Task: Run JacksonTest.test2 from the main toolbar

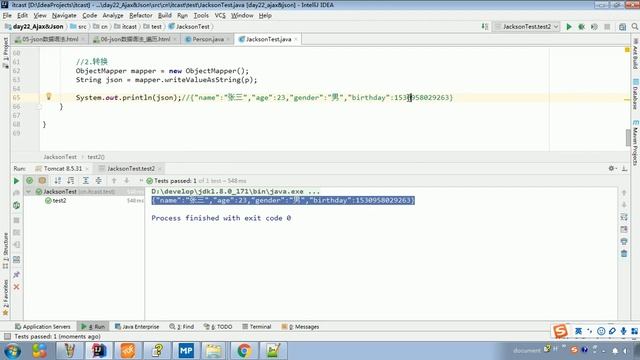Action: (569, 27)
